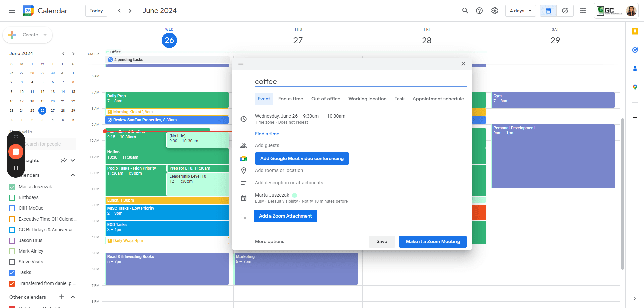Screen dimensions: 644x308
Task: Expand the Time insights section chevron
Action: pos(73,160)
